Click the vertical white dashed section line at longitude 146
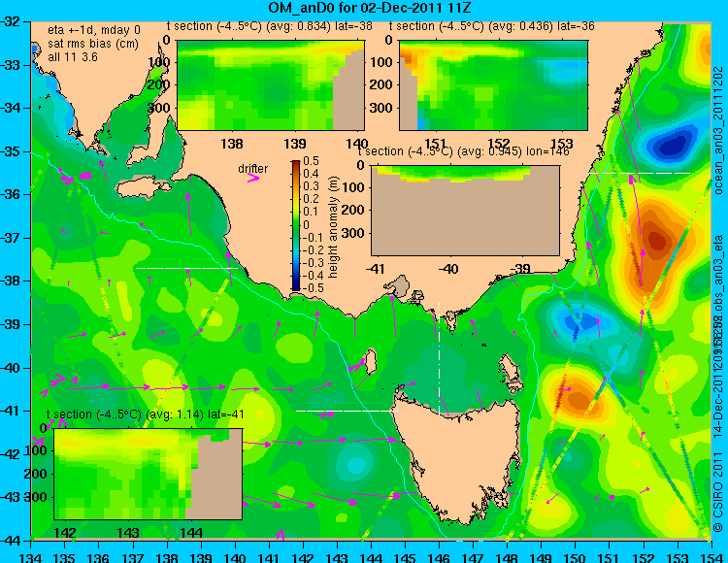 tap(439, 358)
